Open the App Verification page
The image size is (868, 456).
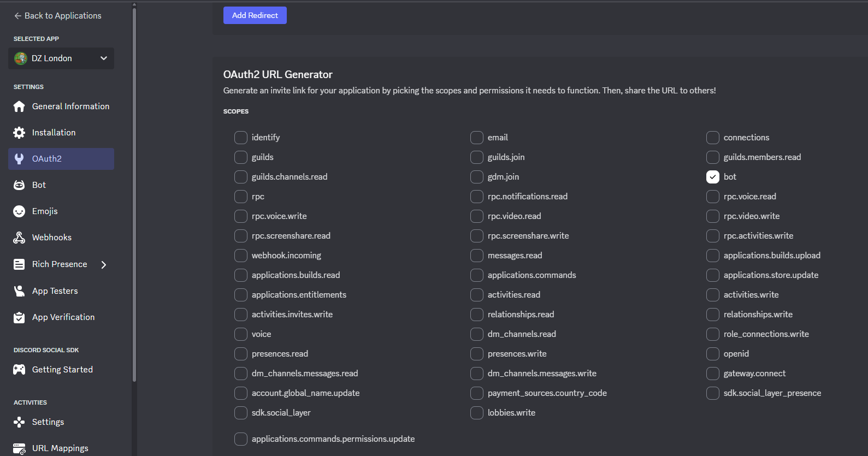(x=61, y=317)
